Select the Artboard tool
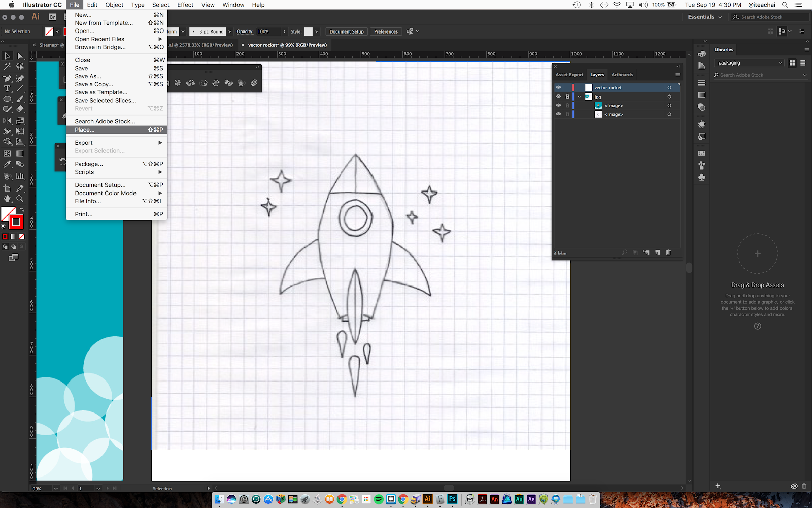 click(7, 188)
